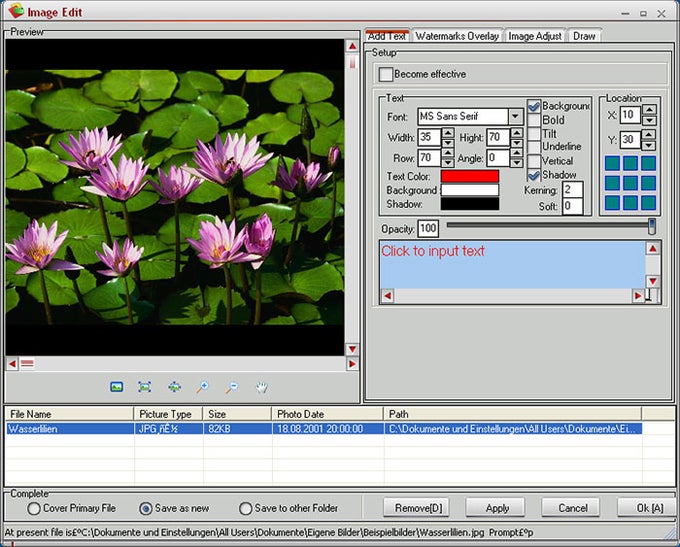Click the preview scroll up red arrow
680x547 pixels.
(x=352, y=46)
